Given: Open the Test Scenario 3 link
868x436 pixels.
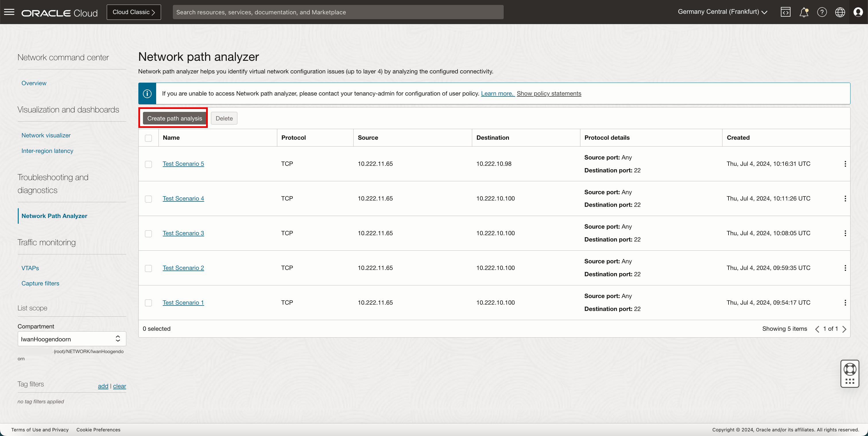Looking at the screenshot, I should (x=183, y=233).
